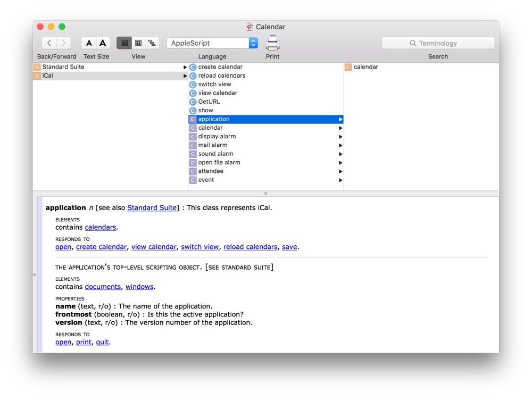Expand the open file alarm arrow
The width and height of the screenshot is (532, 400).
point(340,163)
